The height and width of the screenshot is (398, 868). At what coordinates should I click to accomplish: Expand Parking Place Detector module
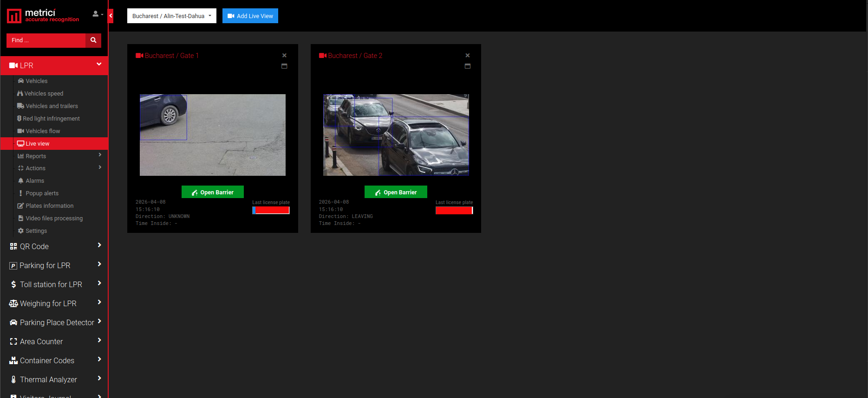click(54, 322)
